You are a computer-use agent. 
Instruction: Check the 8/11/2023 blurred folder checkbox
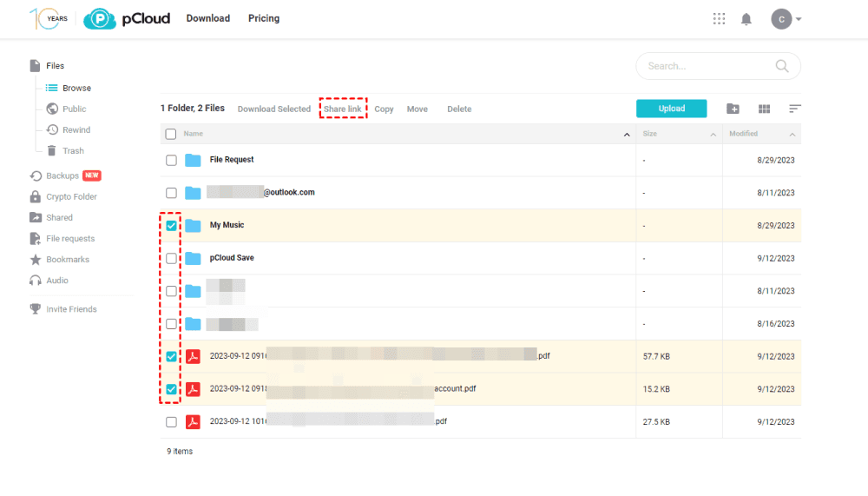coord(171,291)
